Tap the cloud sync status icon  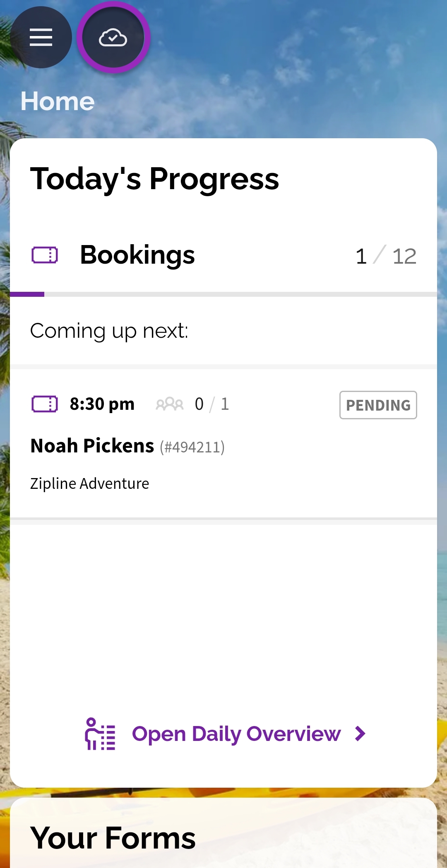113,37
